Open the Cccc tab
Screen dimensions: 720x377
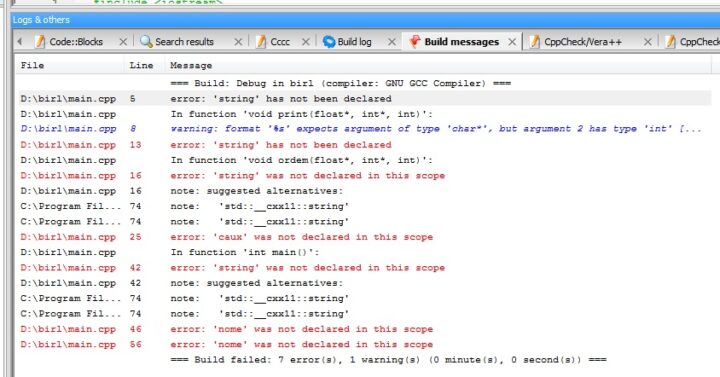280,42
